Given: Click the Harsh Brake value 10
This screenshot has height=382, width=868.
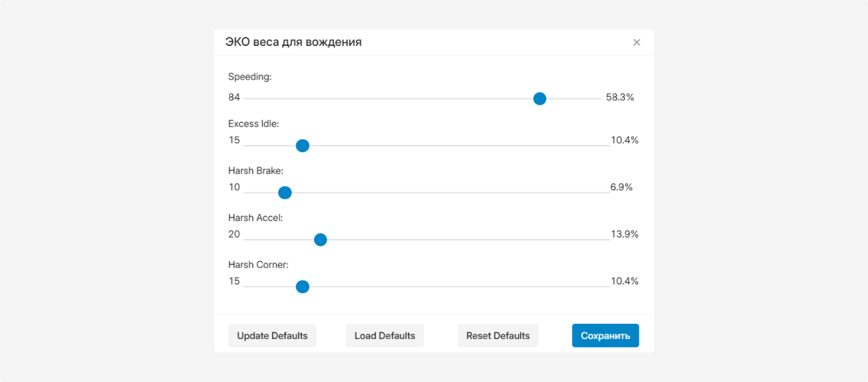Looking at the screenshot, I should (x=234, y=187).
